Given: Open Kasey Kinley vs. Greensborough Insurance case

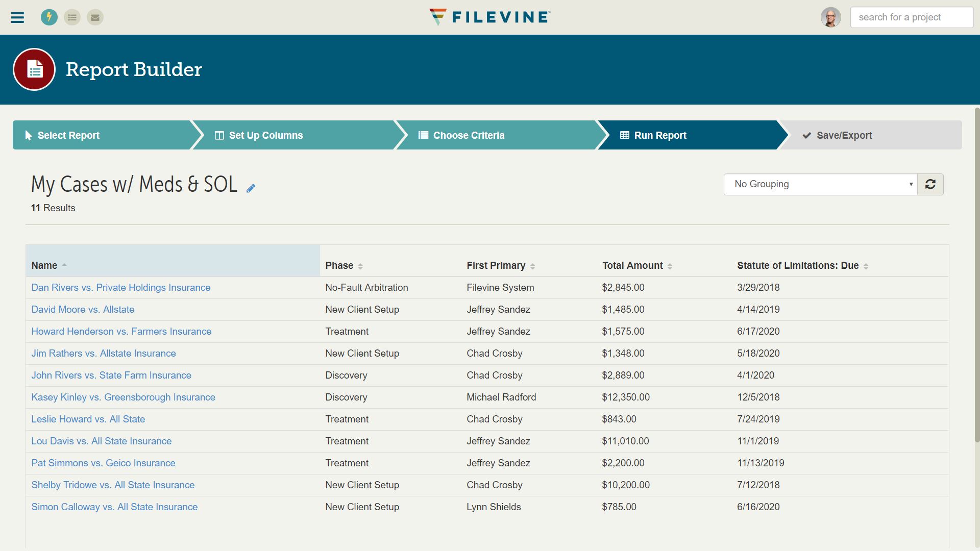Looking at the screenshot, I should click(x=123, y=397).
